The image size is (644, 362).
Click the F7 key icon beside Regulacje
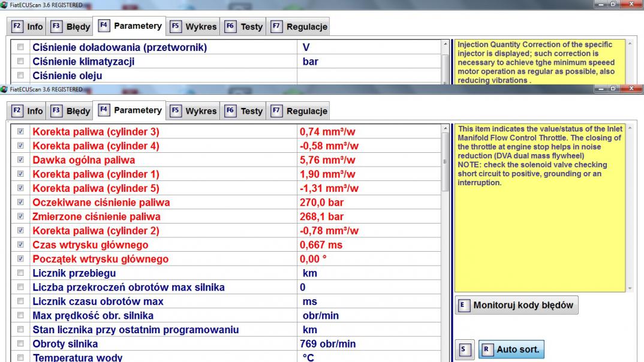(x=276, y=111)
